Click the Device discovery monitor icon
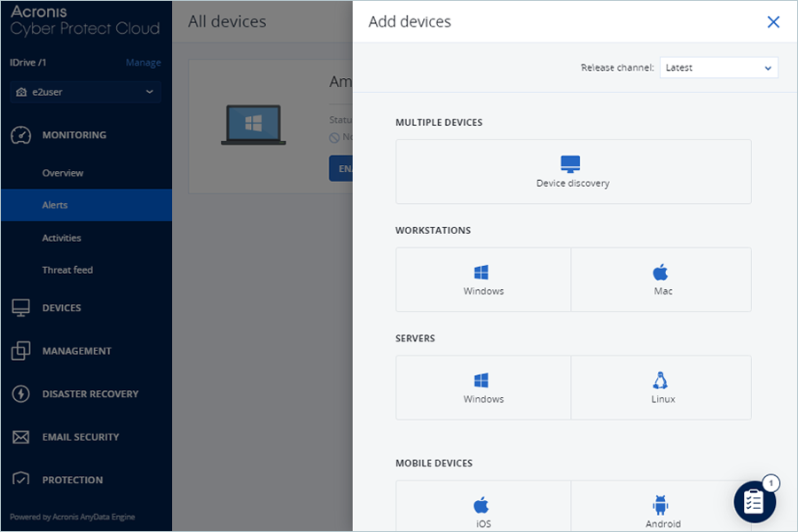798x532 pixels. pos(570,164)
